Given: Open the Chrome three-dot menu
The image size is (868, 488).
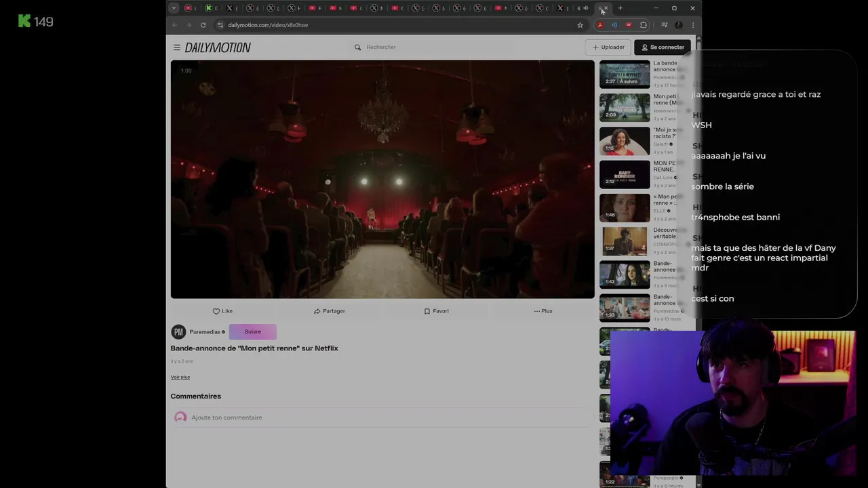Looking at the screenshot, I should [693, 25].
